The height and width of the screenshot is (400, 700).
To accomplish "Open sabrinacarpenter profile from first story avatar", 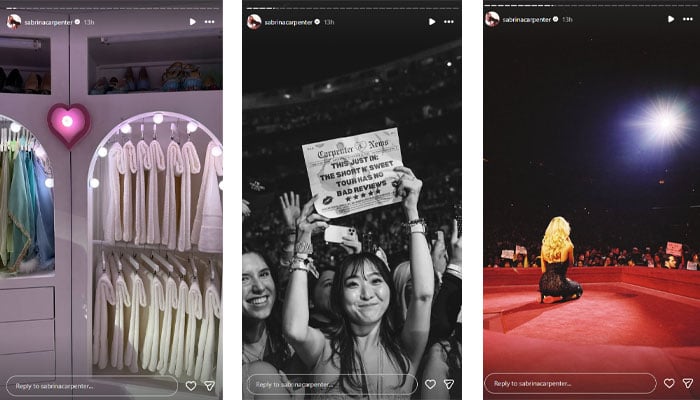I will (14, 21).
